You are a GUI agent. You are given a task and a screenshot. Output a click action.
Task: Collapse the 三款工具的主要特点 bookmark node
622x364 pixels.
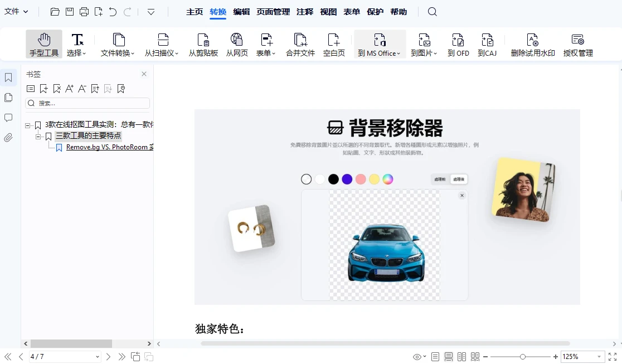pyautogui.click(x=38, y=137)
